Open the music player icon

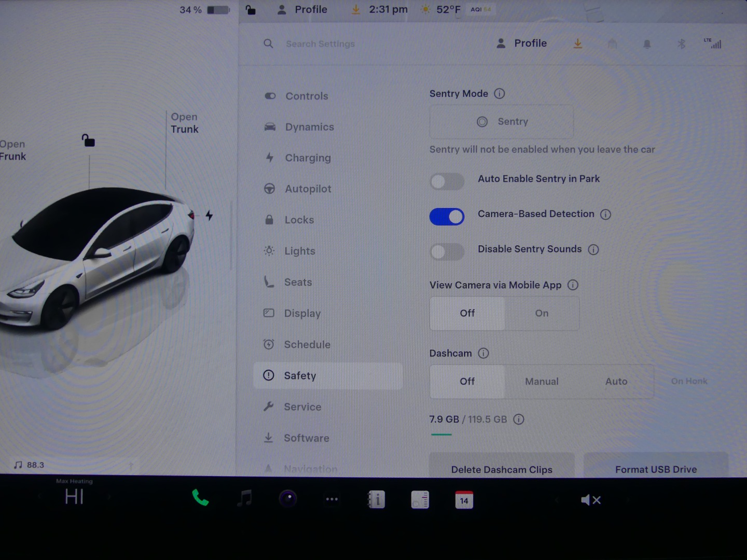[244, 499]
